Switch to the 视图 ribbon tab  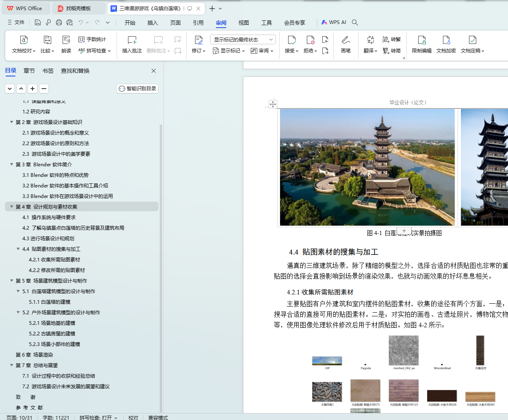243,23
